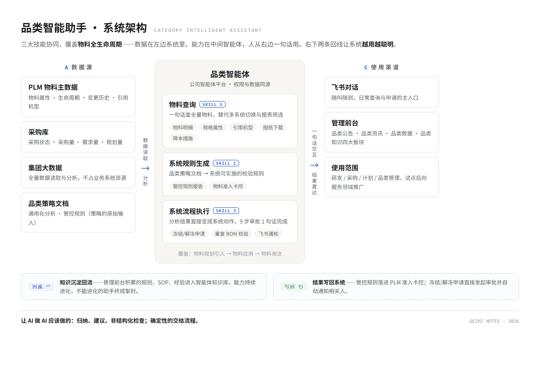Click the 系统流程执行 skill heading
Viewport: 540px width, 392px height.
click(x=189, y=211)
